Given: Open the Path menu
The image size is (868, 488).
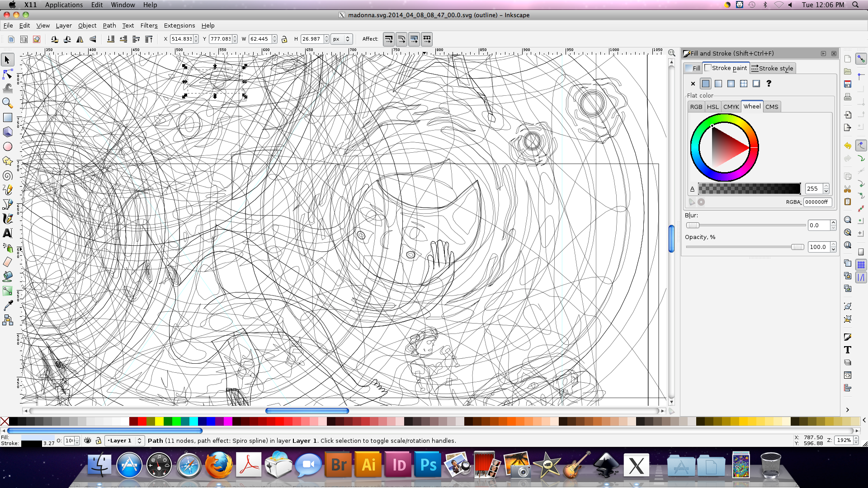Looking at the screenshot, I should (x=109, y=26).
